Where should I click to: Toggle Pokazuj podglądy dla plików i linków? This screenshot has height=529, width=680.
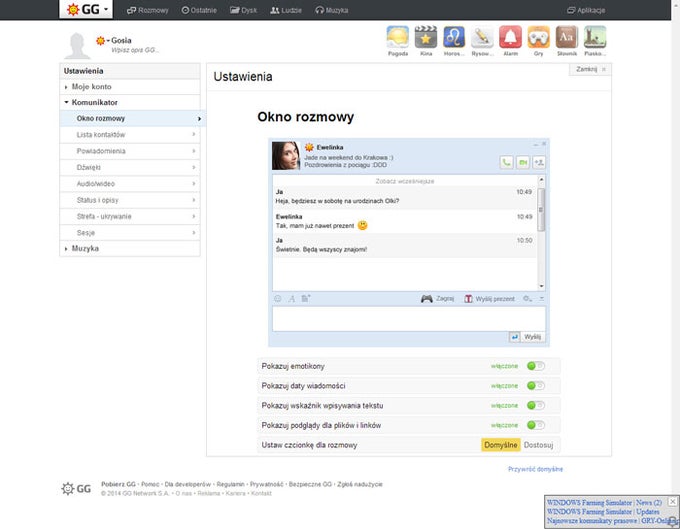click(x=536, y=425)
